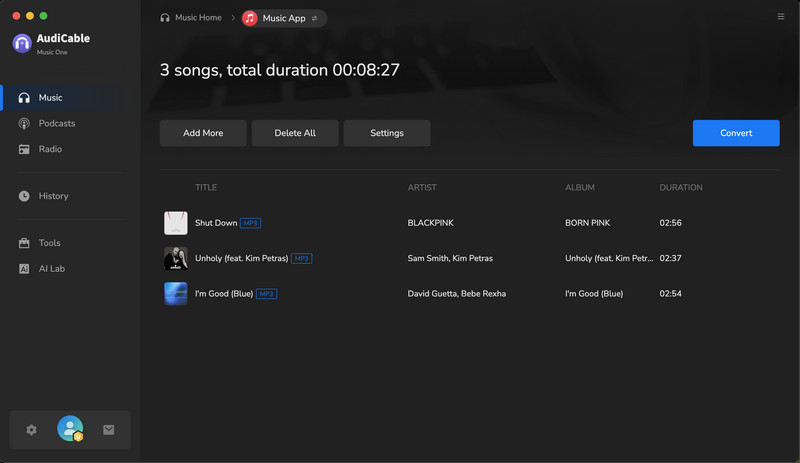The height and width of the screenshot is (463, 800).
Task: Select the Unholy album thumbnail
Action: coord(176,258)
